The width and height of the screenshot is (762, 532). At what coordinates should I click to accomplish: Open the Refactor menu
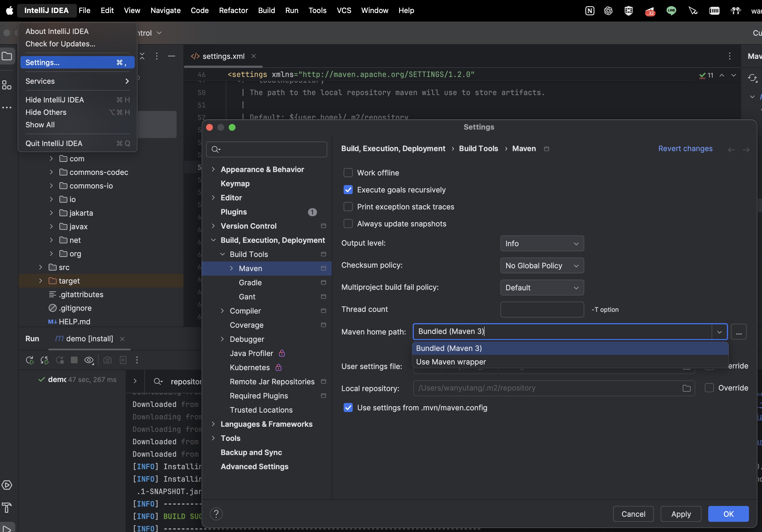tap(233, 11)
